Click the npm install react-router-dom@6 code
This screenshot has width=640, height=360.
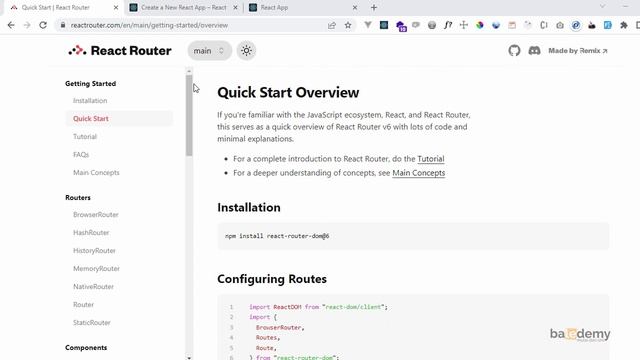(277, 236)
